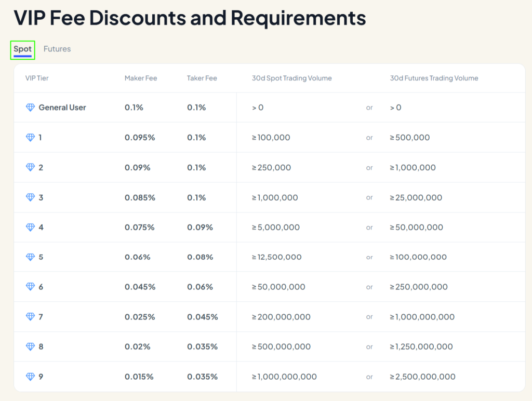Select the VIP tier 3 diamond icon

click(30, 197)
